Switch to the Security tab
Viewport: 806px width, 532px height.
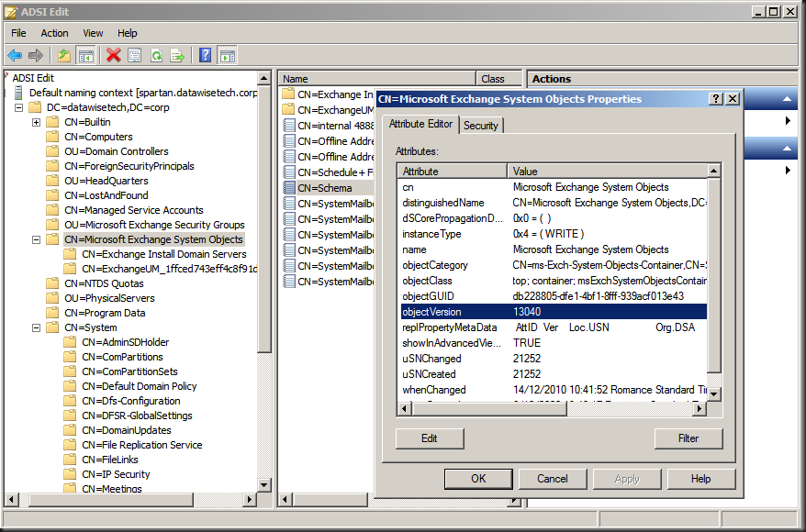coord(481,126)
